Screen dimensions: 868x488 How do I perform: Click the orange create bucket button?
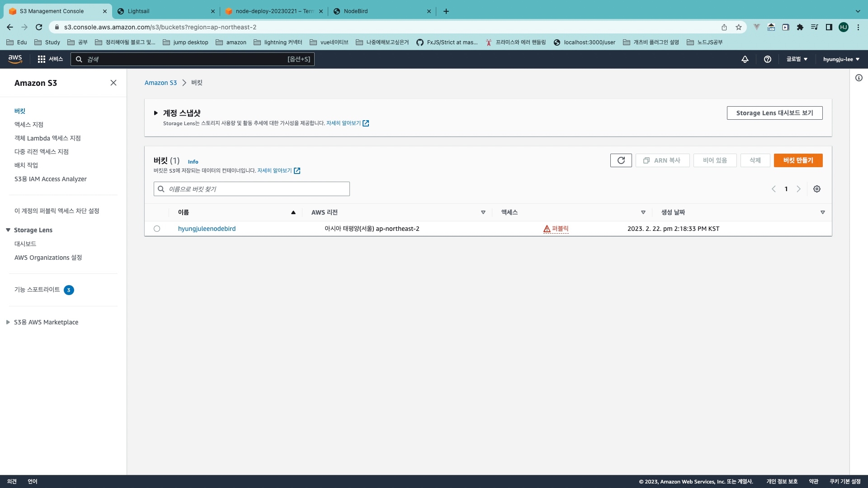798,160
